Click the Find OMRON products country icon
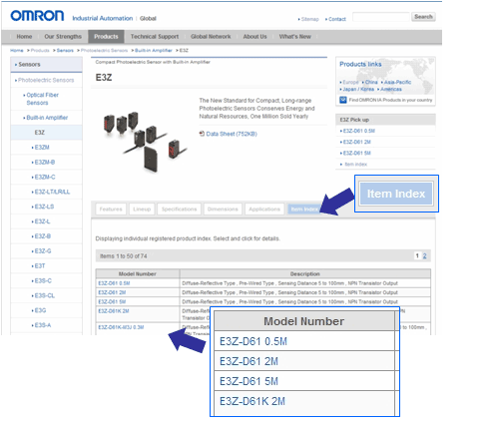Image resolution: width=504 pixels, height=426 pixels. pos(343,100)
